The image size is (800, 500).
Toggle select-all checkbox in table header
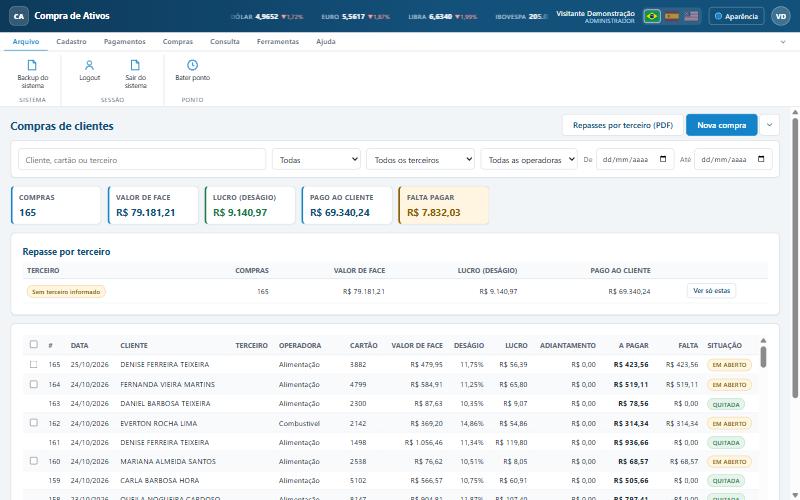pyautogui.click(x=34, y=344)
